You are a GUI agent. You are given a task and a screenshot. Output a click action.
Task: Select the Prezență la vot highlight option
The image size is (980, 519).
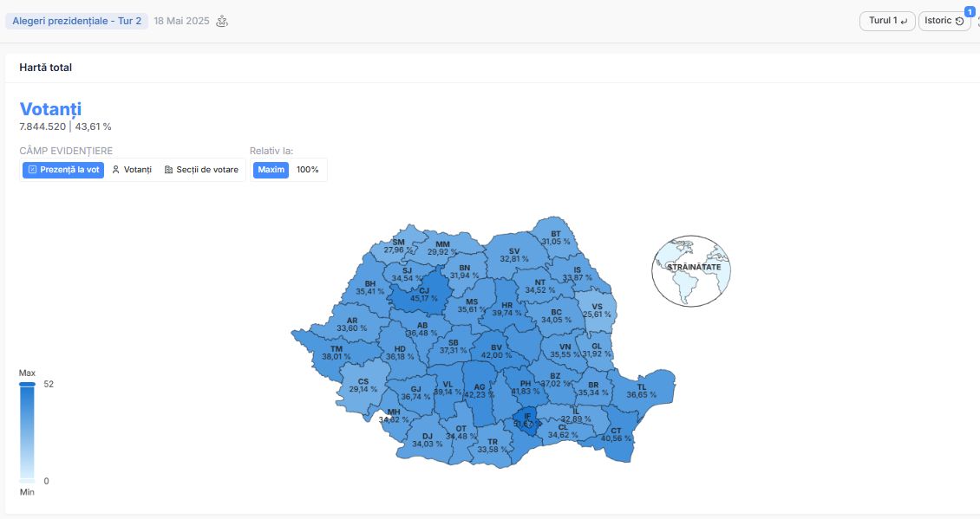pos(63,170)
